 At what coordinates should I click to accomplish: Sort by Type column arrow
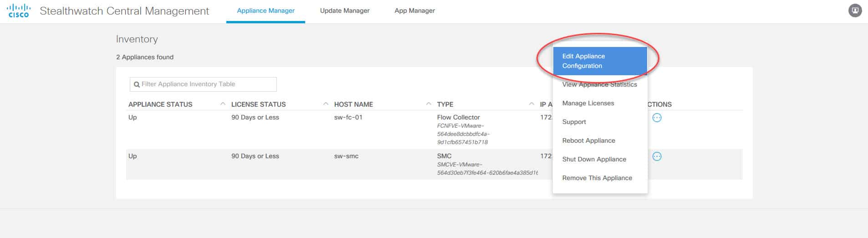531,104
